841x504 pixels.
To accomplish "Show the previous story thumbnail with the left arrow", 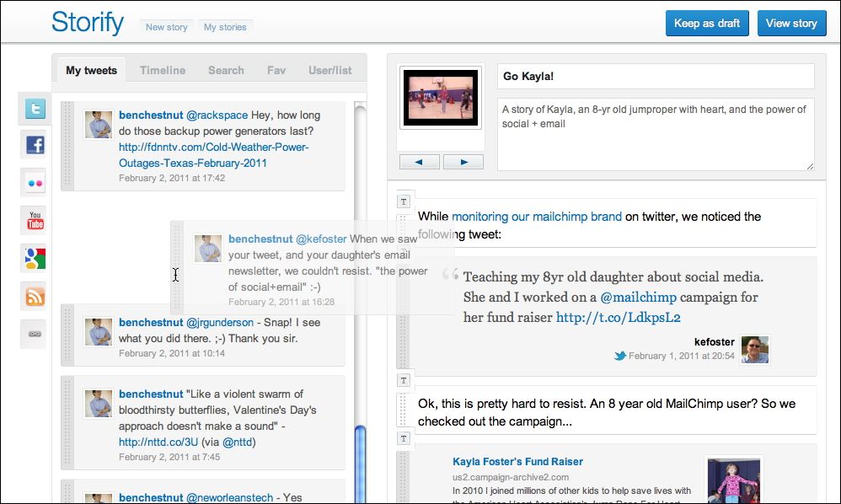I will pyautogui.click(x=419, y=162).
